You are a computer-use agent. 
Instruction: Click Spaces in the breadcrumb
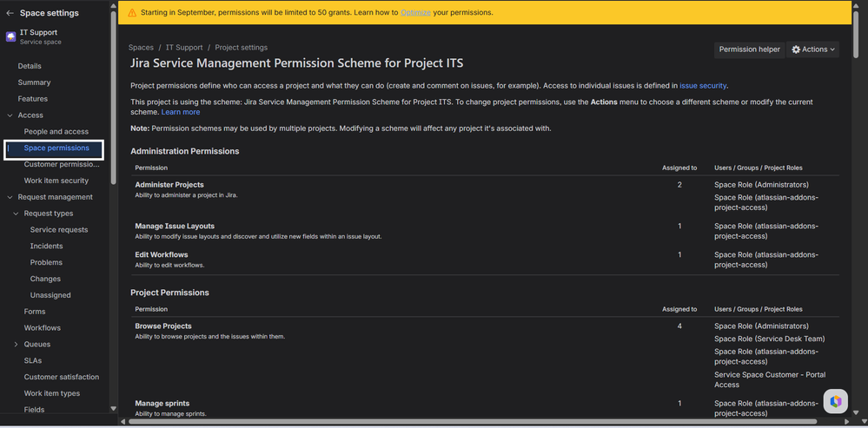click(x=141, y=48)
